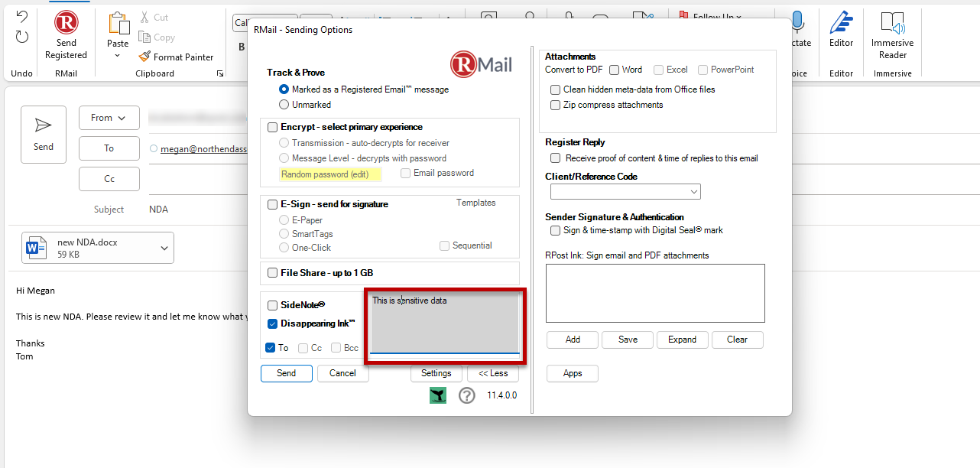
Task: Click the green whale icon in RMail dialog
Action: 438,395
